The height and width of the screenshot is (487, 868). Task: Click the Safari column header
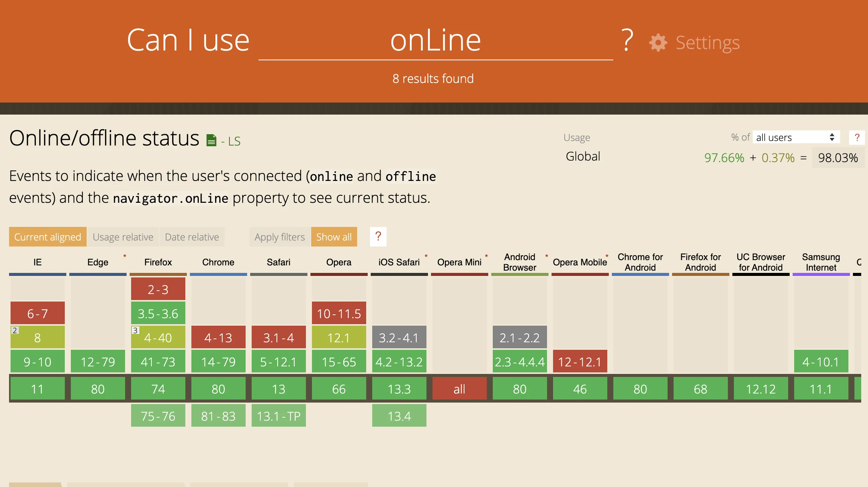click(x=279, y=262)
